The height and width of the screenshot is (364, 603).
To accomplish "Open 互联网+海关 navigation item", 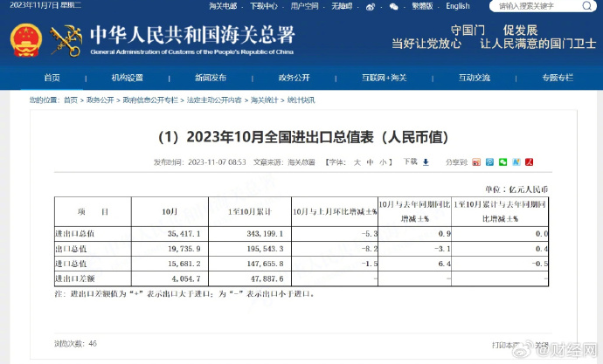I will 385,78.
